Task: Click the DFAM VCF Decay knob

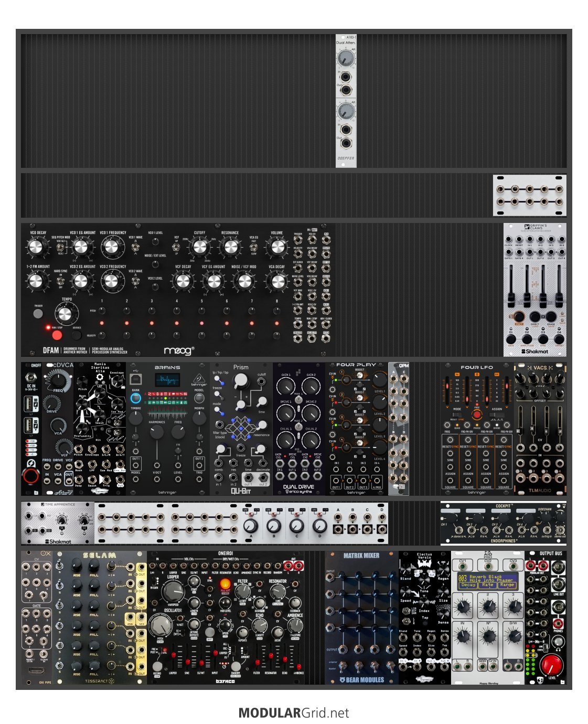Action: tap(183, 281)
